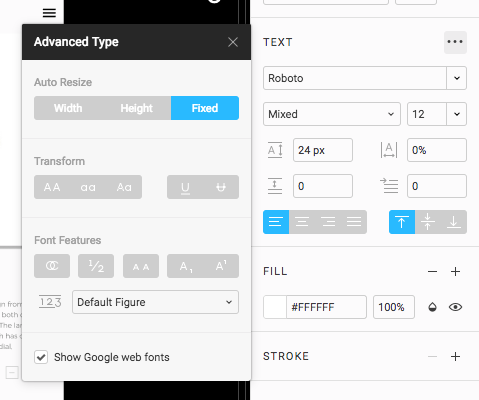Edit the paragraph spacing value field
The width and height of the screenshot is (479, 400).
[323, 186]
